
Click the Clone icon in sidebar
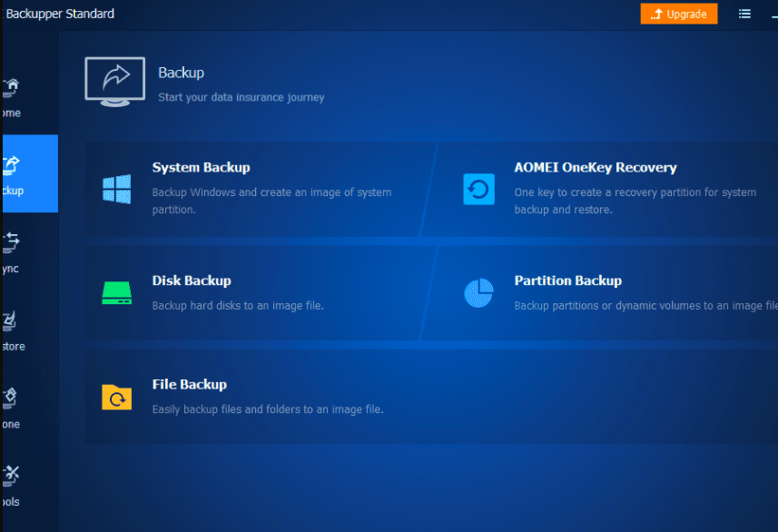tap(10, 398)
